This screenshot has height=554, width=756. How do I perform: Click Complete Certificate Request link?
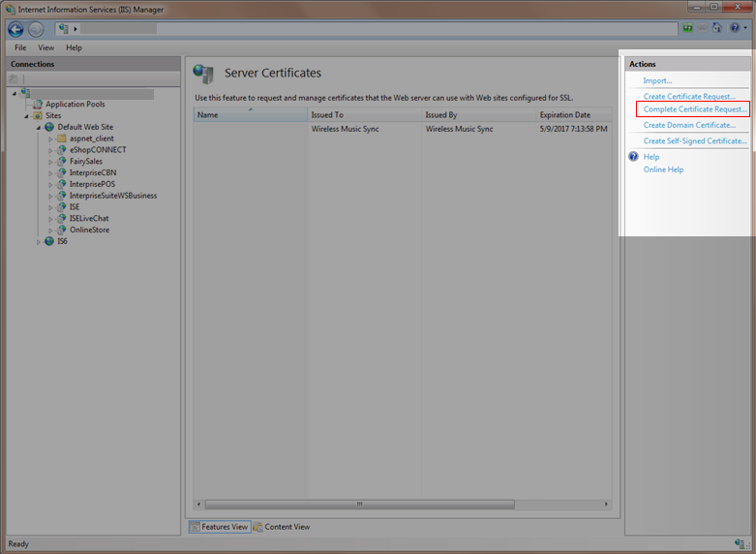pos(694,109)
